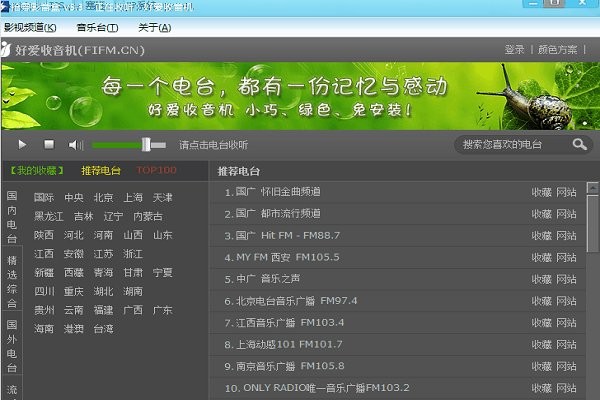The width and height of the screenshot is (600, 400).
Task: Click the stop playback button
Action: (49, 145)
